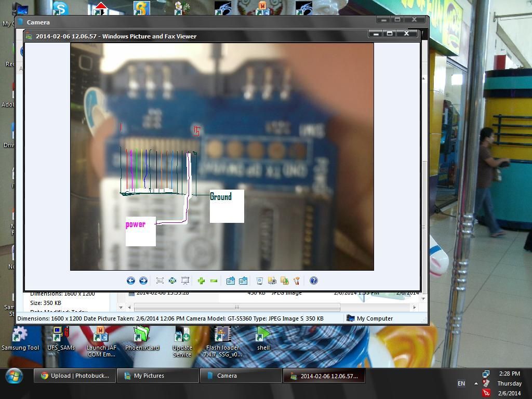Viewport: 532px width, 399px height.
Task: Click the Actual Size view icon
Action: click(172, 281)
